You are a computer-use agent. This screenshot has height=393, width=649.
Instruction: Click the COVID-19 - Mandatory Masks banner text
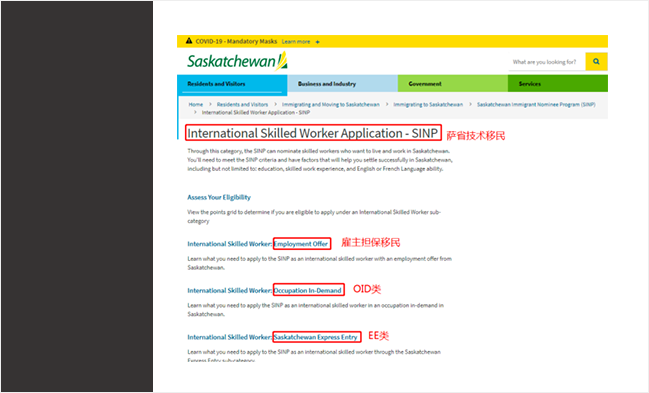(x=236, y=41)
